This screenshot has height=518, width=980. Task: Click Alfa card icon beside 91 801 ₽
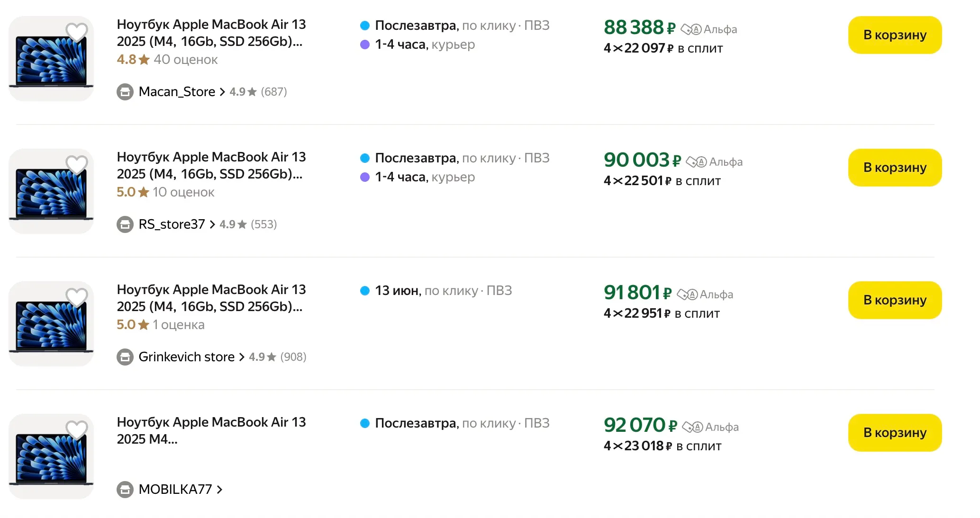[687, 295]
